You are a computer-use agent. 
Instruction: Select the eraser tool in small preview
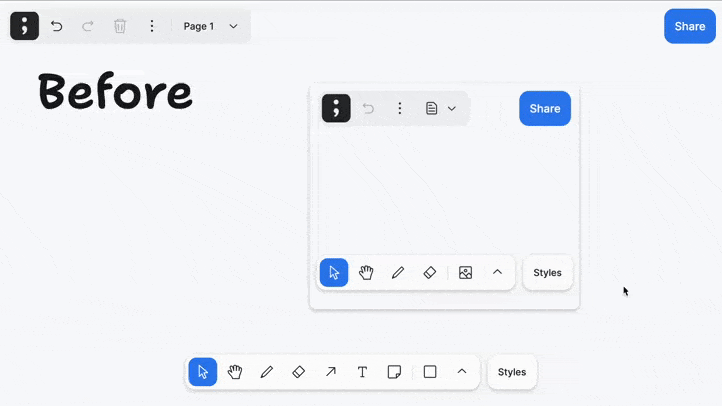(x=430, y=273)
